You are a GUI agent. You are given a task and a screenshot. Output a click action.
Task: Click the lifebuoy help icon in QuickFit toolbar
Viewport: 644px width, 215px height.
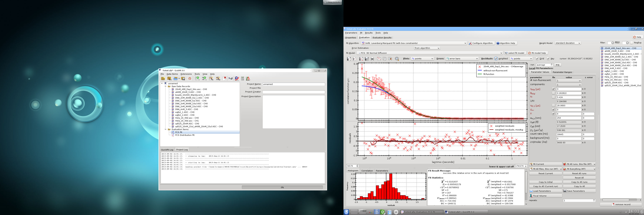(x=190, y=79)
